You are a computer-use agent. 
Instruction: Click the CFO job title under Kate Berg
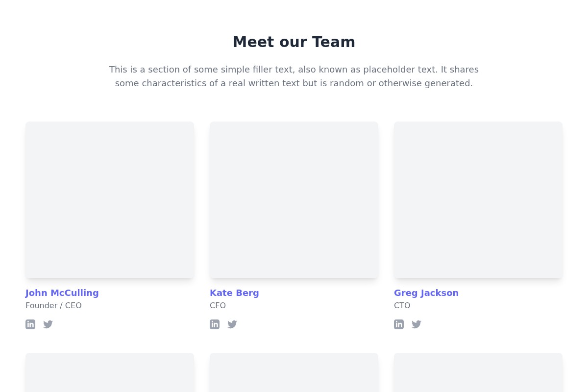[218, 305]
